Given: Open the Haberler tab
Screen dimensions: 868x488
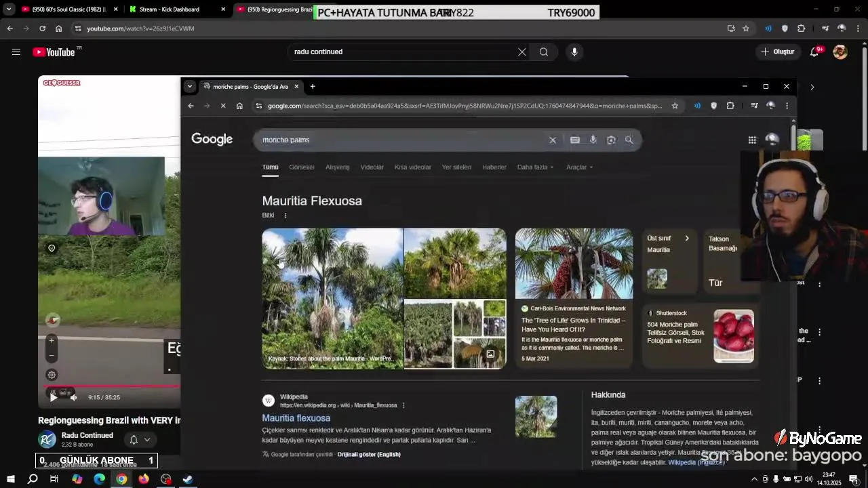Looking at the screenshot, I should pos(494,167).
